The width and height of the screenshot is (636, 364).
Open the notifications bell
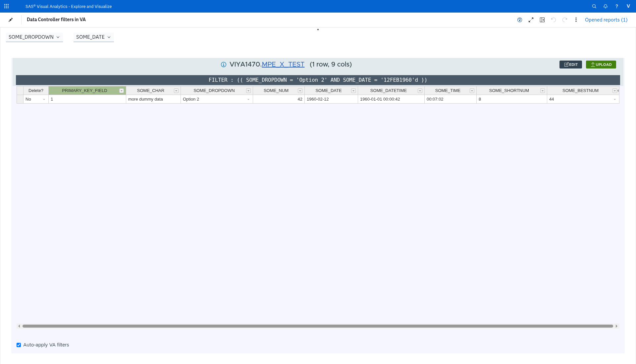[x=606, y=6]
